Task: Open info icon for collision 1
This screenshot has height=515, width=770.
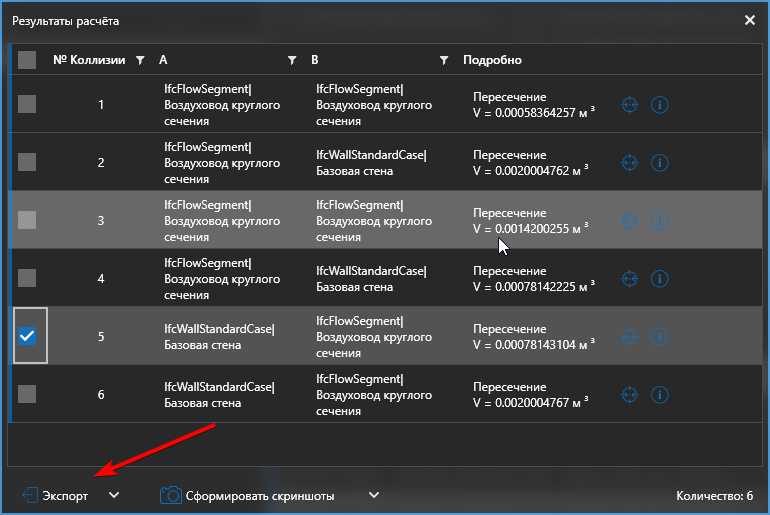Action: (659, 104)
